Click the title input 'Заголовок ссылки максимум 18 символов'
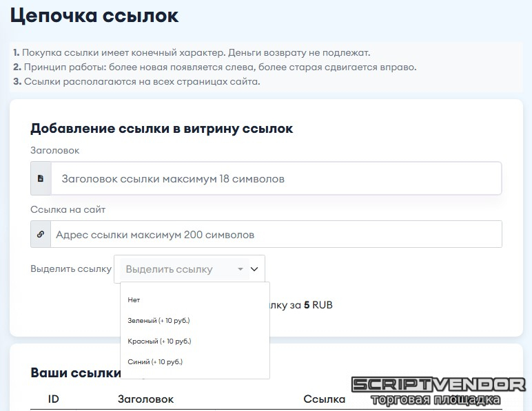532x411 pixels. click(276, 178)
